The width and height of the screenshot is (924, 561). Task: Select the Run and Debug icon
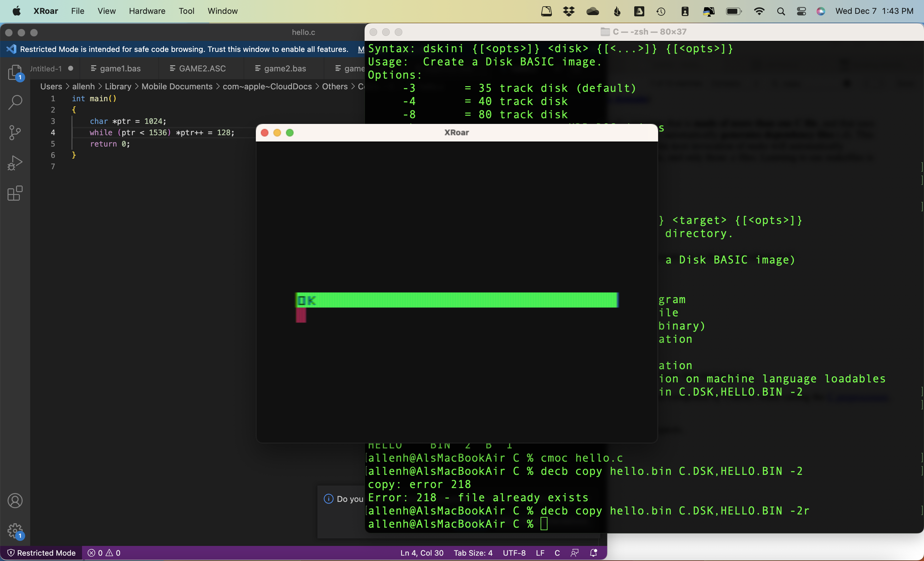[15, 163]
